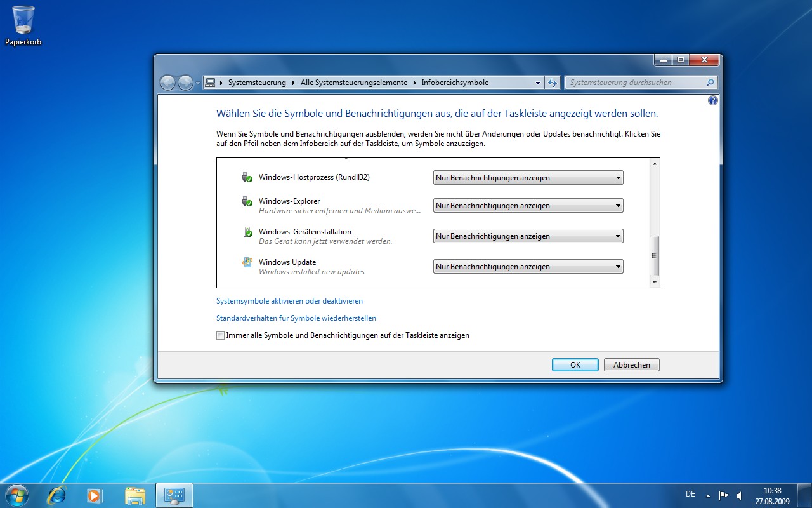
Task: Select Systemsteuerung in the address bar
Action: tap(257, 82)
